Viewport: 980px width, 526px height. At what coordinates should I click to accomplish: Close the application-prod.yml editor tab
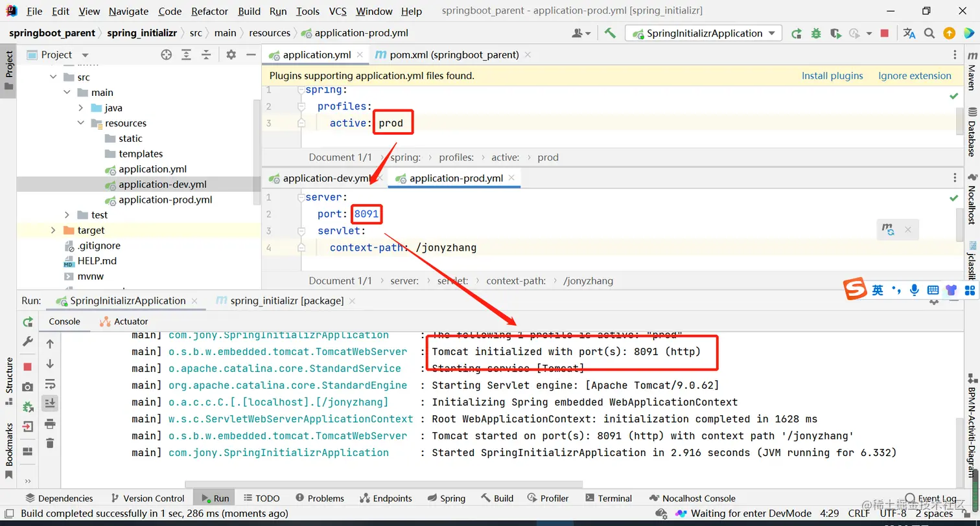[511, 177]
